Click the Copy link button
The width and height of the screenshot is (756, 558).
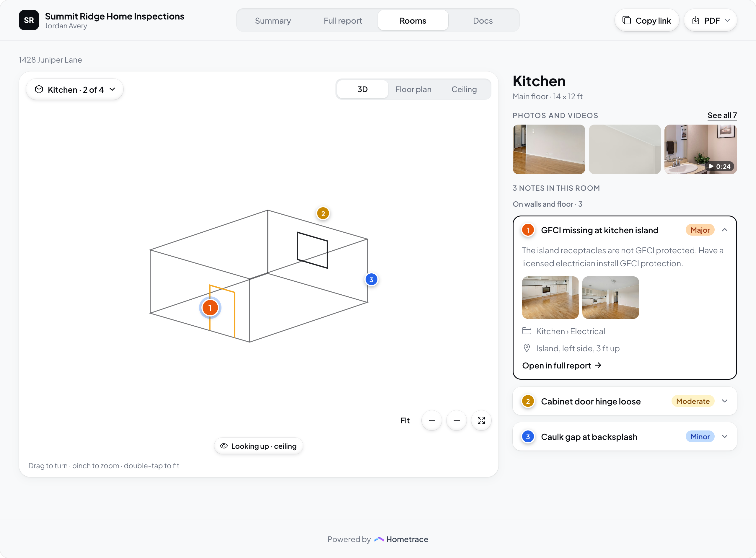646,21
